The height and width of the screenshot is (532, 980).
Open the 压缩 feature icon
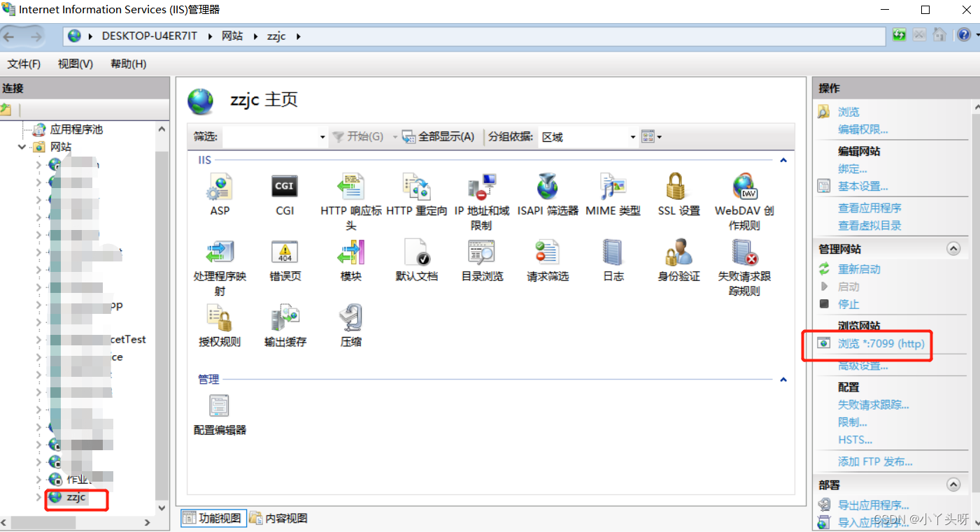(350, 326)
